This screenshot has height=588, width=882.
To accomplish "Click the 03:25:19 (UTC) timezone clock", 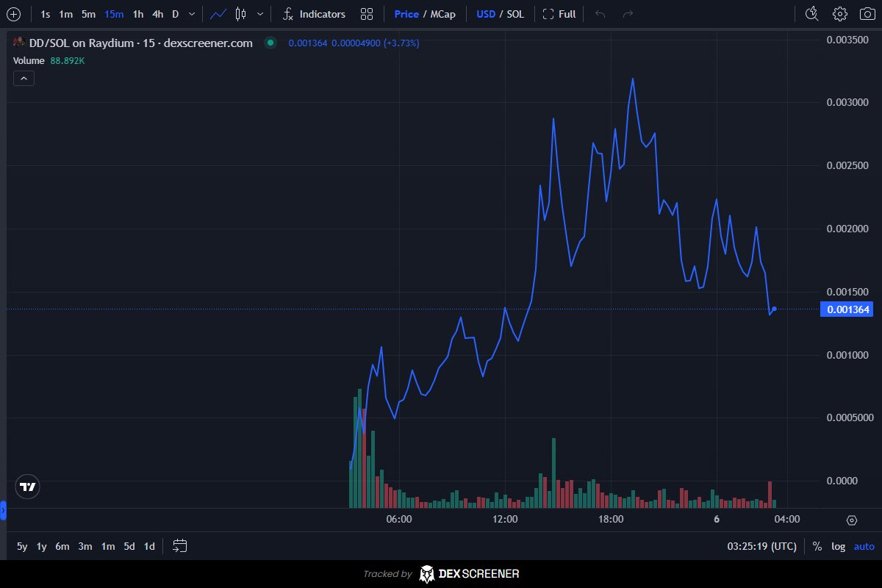I will (761, 546).
